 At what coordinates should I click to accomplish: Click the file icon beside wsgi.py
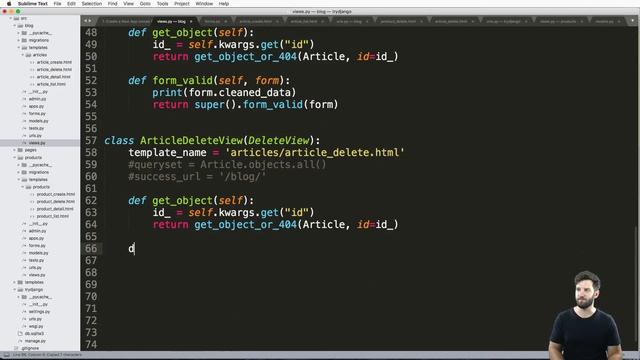[x=24, y=327]
